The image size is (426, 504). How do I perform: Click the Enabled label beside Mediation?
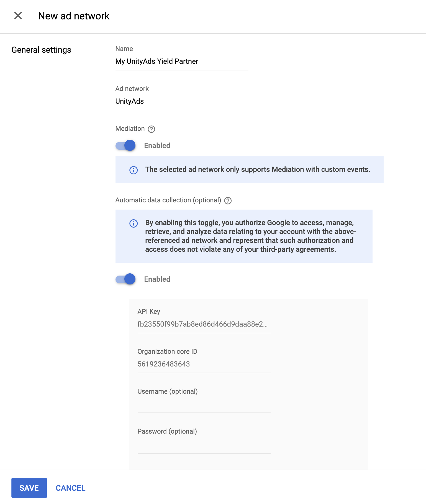(x=157, y=145)
